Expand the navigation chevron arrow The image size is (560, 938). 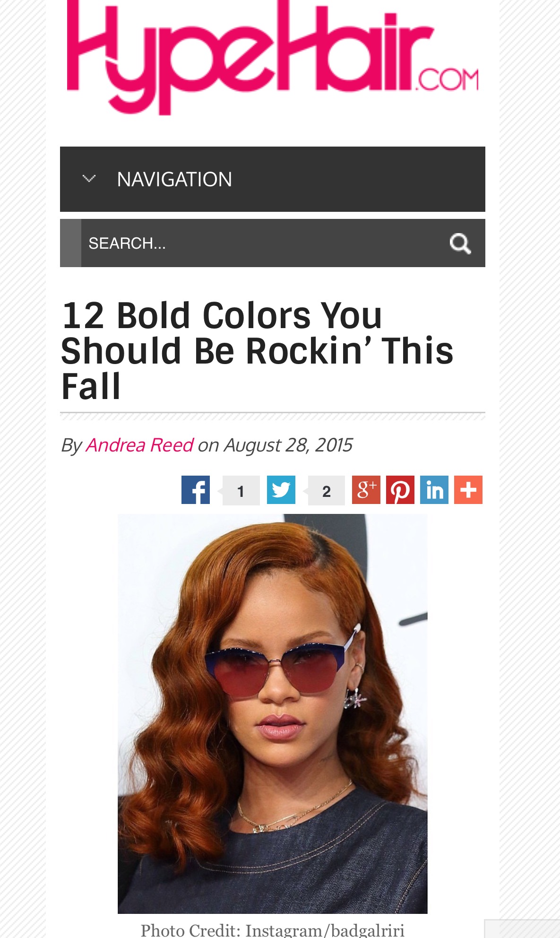coord(89,179)
